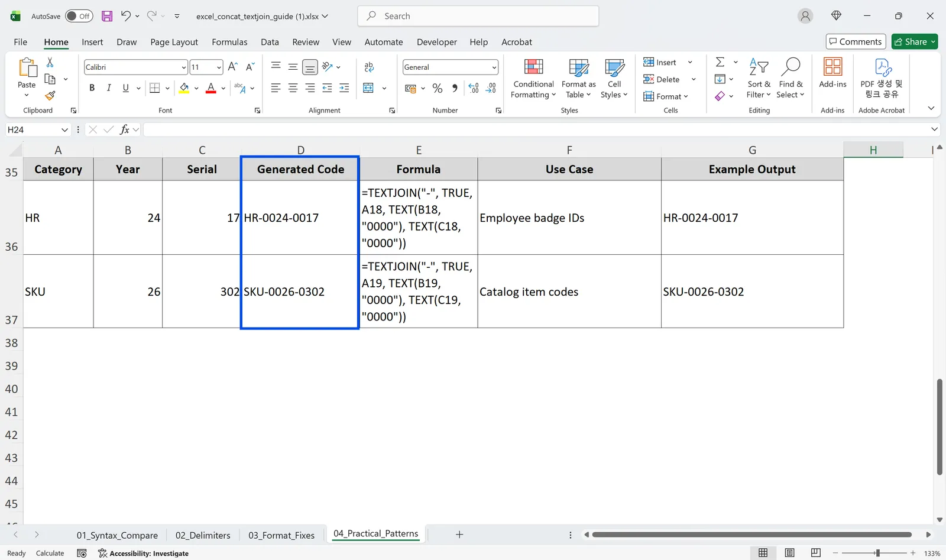946x560 pixels.
Task: Apply Percent Style format
Action: point(438,88)
